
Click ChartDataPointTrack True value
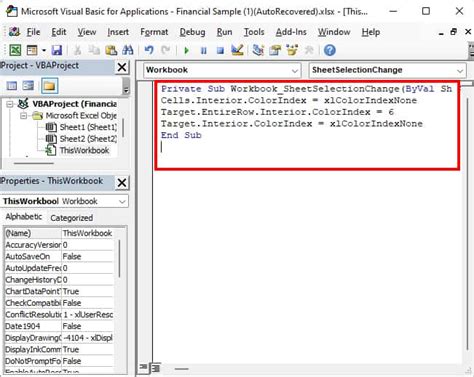pos(88,291)
